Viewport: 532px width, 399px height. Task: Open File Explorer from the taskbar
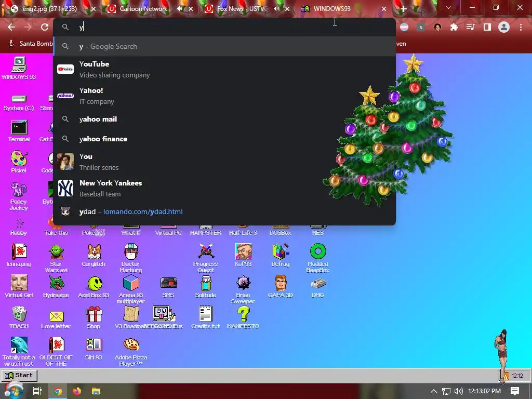point(96,391)
